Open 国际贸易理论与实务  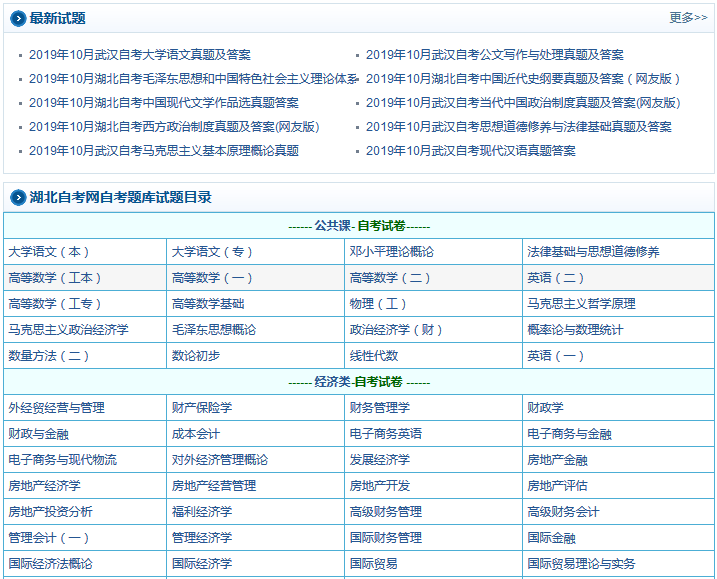(581, 564)
